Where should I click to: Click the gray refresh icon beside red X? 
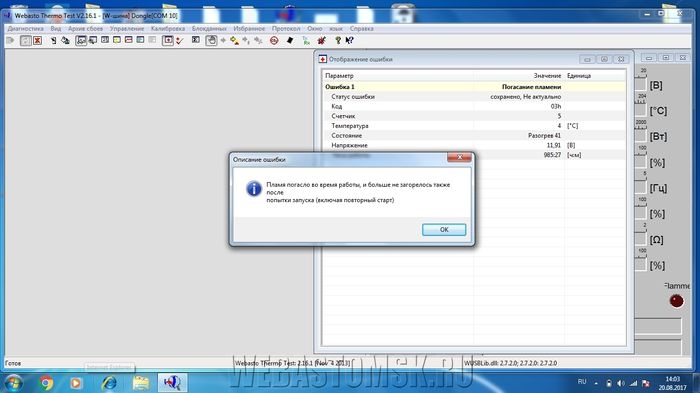click(x=26, y=41)
